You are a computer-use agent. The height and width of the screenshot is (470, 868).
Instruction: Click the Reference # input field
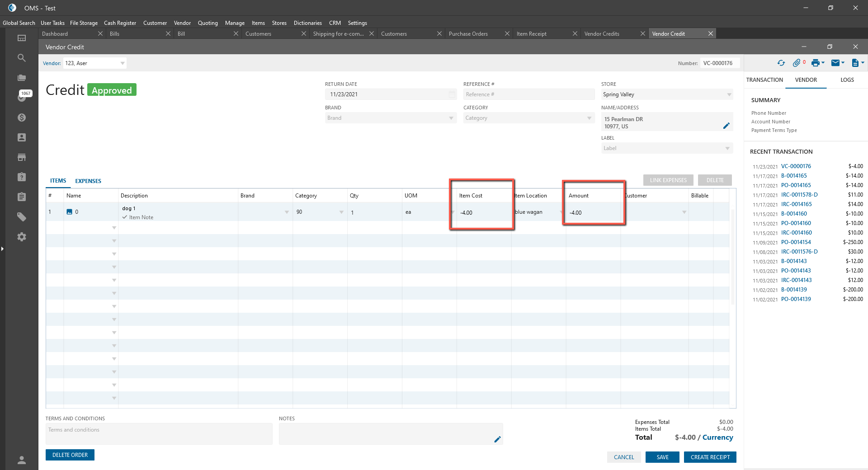(529, 94)
